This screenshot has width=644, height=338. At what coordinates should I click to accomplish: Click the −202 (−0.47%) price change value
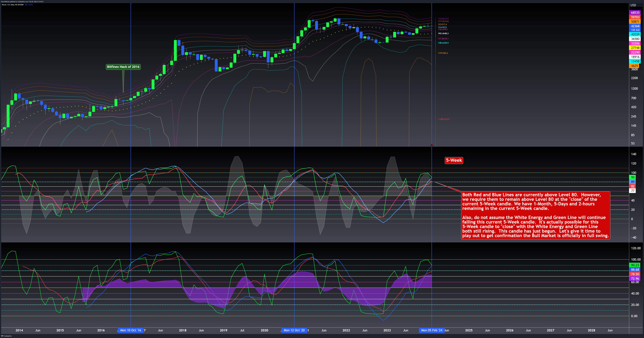(28, 5)
